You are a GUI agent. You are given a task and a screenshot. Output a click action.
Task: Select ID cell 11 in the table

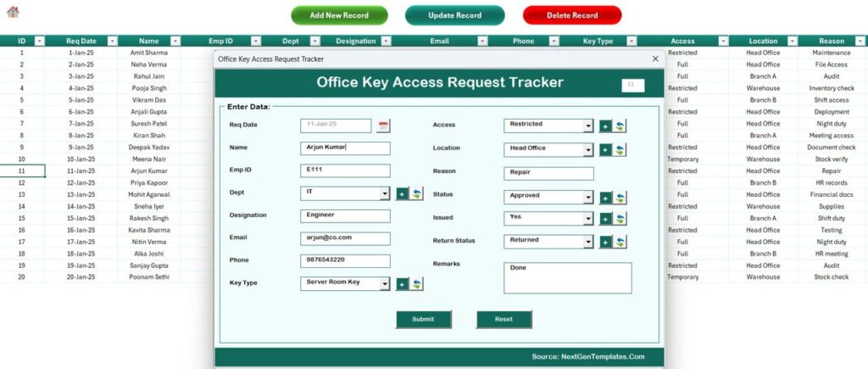point(22,171)
